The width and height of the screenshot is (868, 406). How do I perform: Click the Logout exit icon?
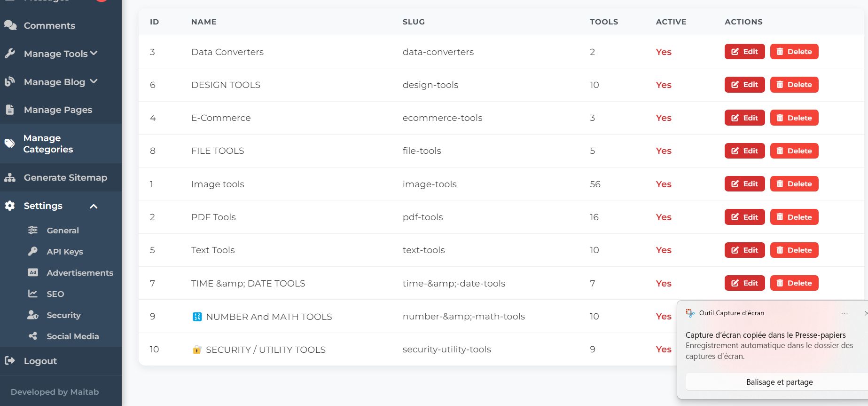[x=10, y=361]
